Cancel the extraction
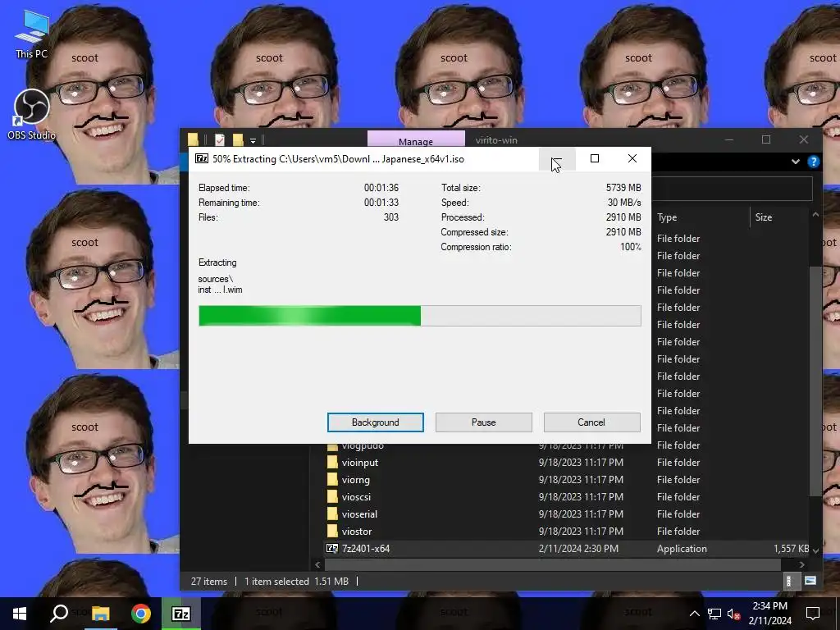The height and width of the screenshot is (630, 840). [x=591, y=422]
